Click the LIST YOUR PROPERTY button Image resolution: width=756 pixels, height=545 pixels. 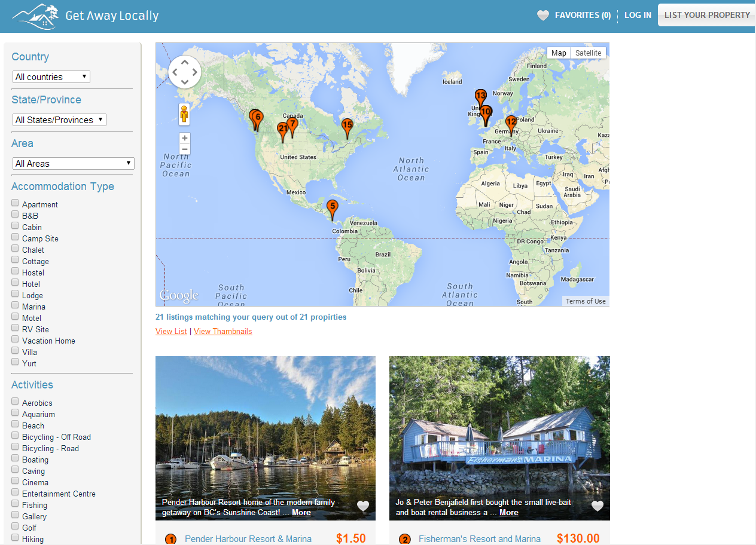709,14
